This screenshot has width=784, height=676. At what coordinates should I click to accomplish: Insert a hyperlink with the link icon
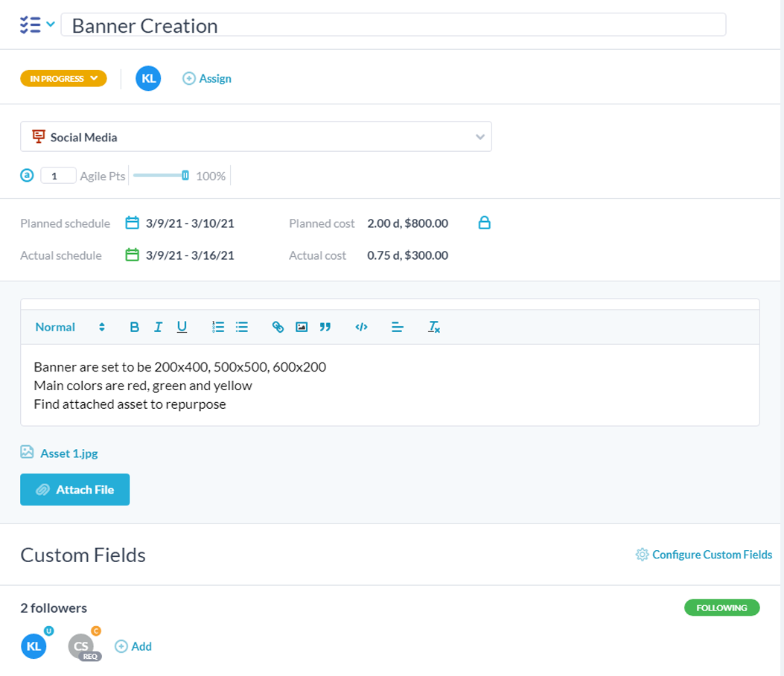tap(278, 327)
